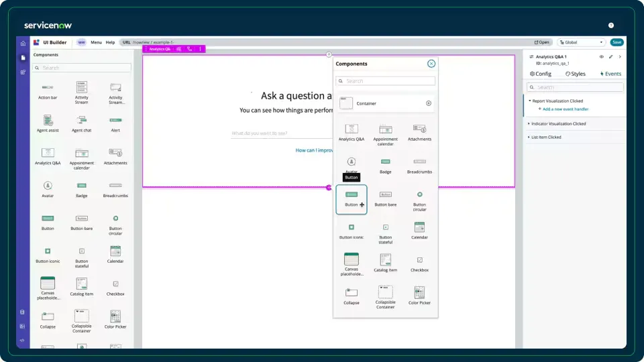
Task: Add Color Picker from Components popup
Action: tap(419, 296)
